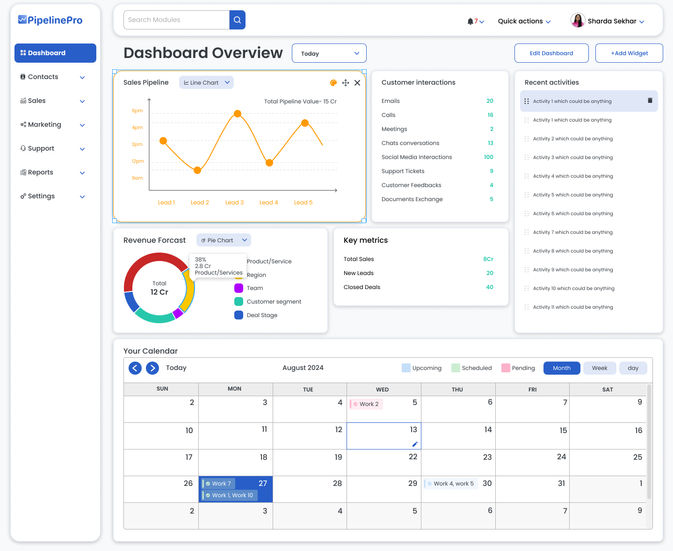
Task: Click the Sales sidebar icon
Action: 23,100
